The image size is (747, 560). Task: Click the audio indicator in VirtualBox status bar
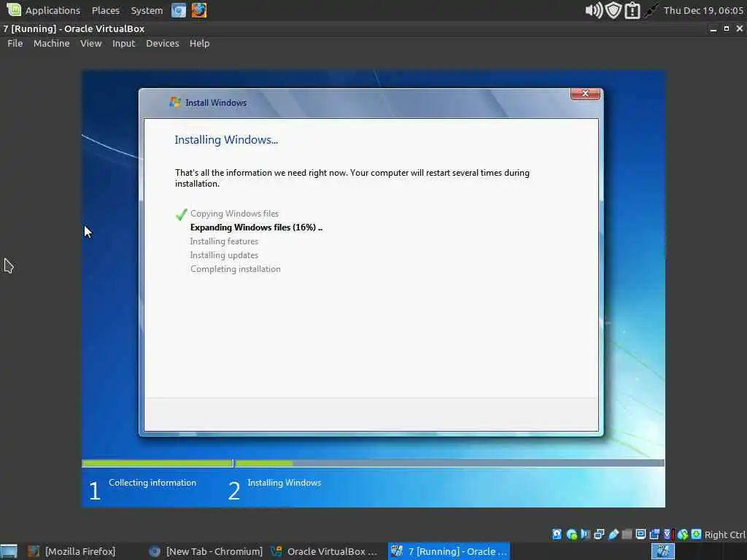click(586, 534)
